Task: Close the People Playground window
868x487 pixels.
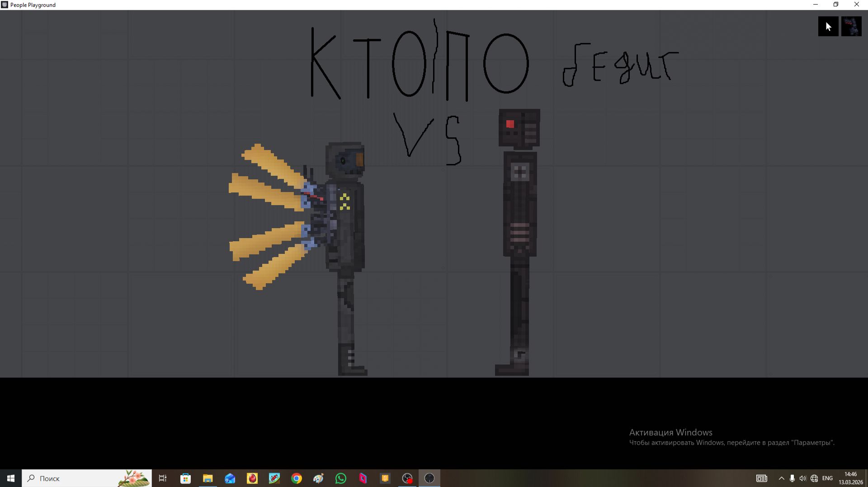Action: (857, 5)
